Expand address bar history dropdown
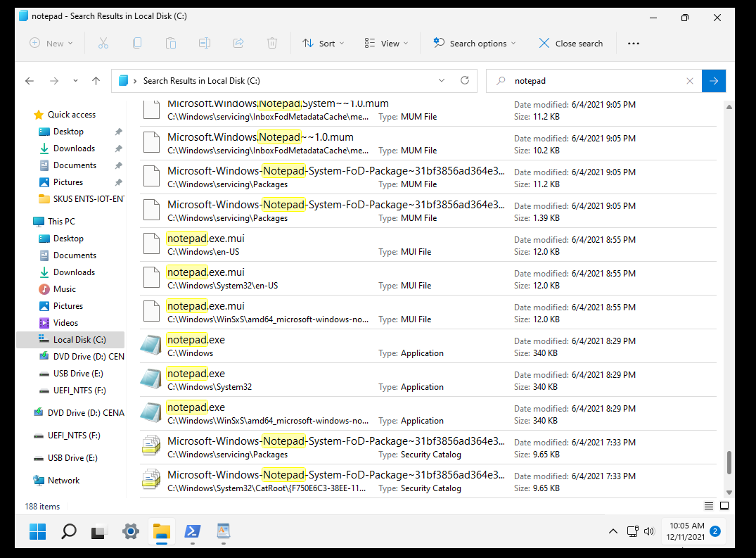Viewport: 756px width, 558px height. click(x=442, y=80)
